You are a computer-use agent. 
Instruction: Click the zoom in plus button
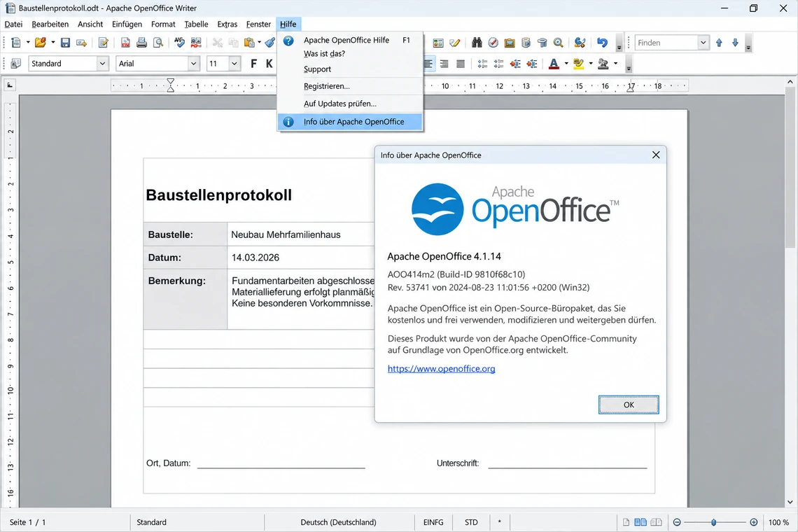click(x=754, y=522)
